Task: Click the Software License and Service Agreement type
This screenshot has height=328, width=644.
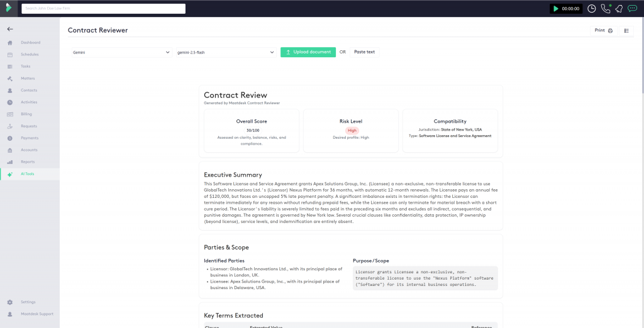Action: click(x=455, y=136)
